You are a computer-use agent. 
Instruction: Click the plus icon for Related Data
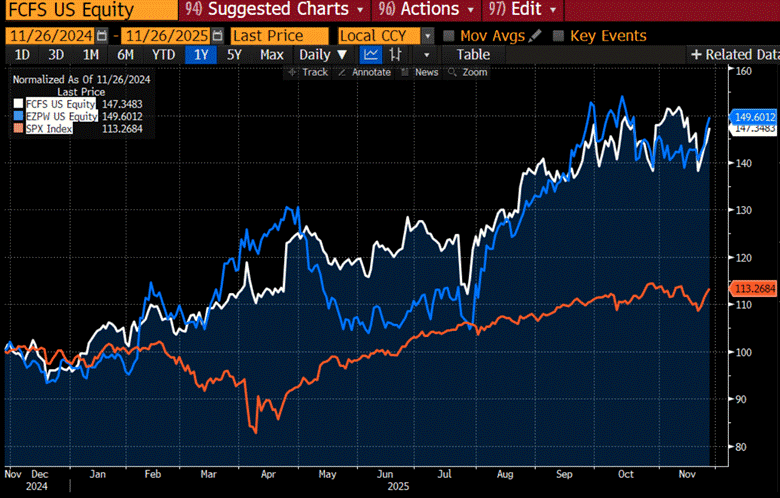coord(696,55)
